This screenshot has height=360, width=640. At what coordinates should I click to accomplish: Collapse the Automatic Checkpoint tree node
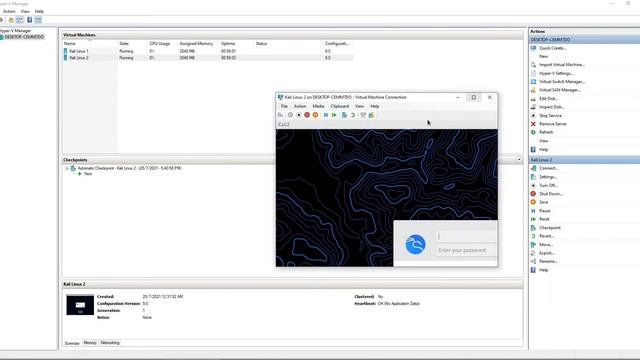[67, 168]
